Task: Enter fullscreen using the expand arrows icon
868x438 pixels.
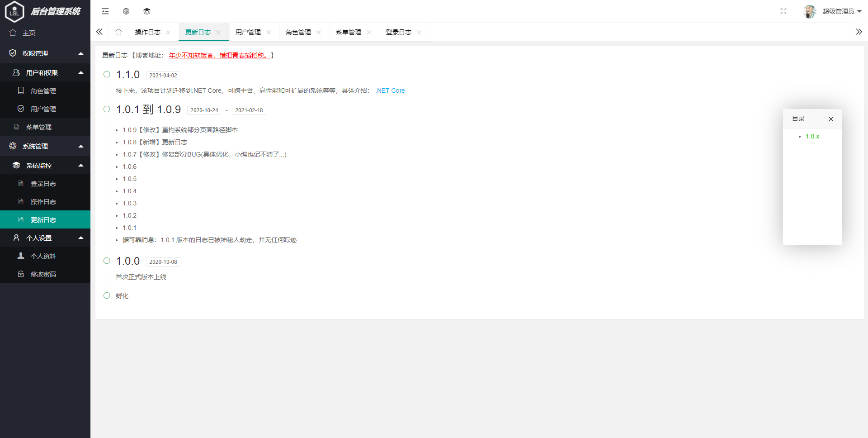Action: pos(783,11)
